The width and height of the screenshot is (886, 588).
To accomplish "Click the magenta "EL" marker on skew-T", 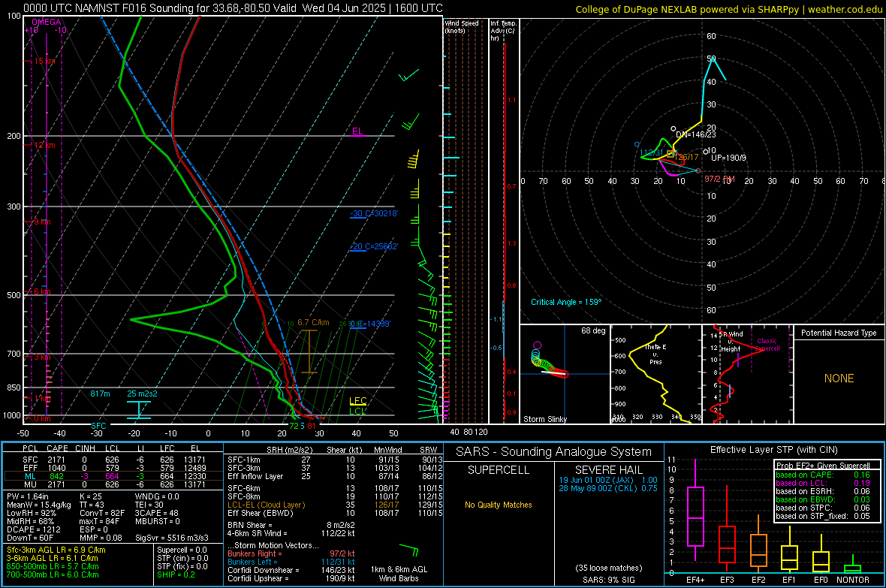I will [357, 131].
